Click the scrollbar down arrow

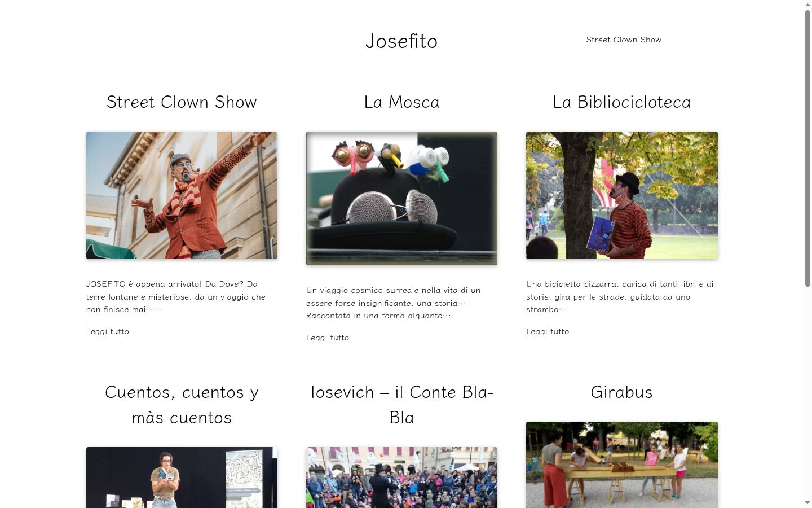tap(807, 503)
